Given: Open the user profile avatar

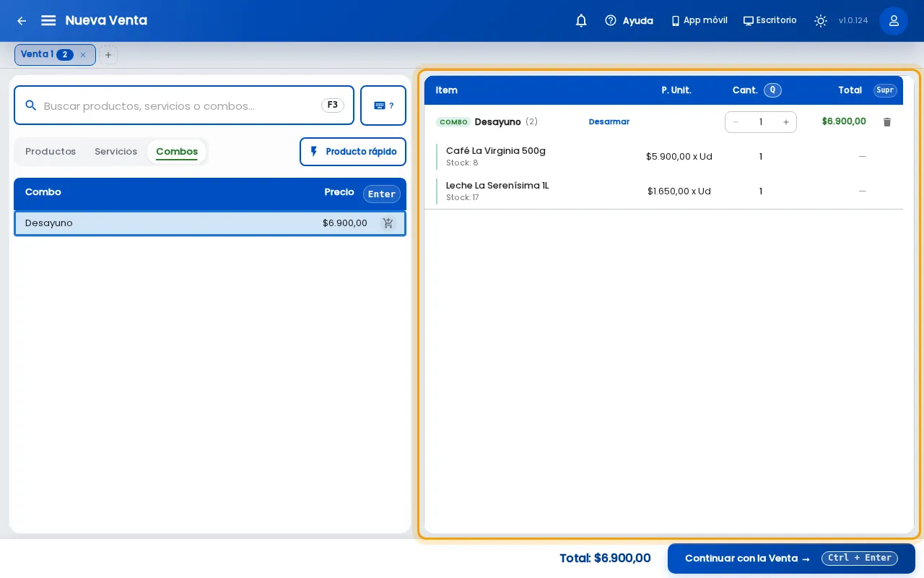Looking at the screenshot, I should click(x=894, y=21).
